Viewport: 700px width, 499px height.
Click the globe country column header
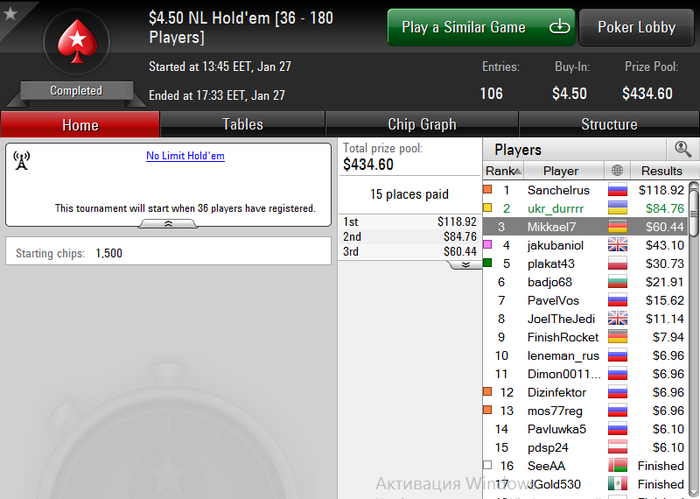(617, 170)
